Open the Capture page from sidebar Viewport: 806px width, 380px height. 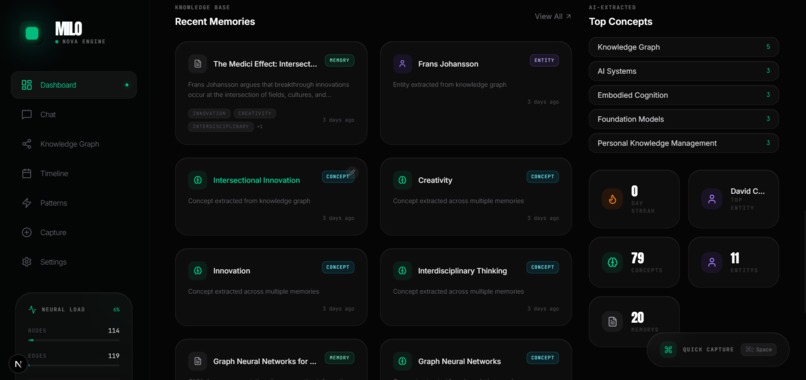tap(74, 232)
